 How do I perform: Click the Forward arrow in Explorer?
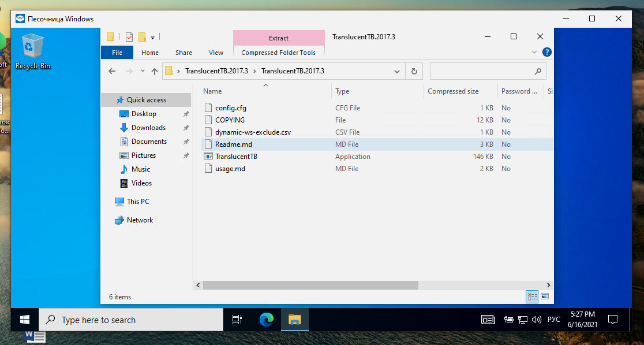point(129,71)
